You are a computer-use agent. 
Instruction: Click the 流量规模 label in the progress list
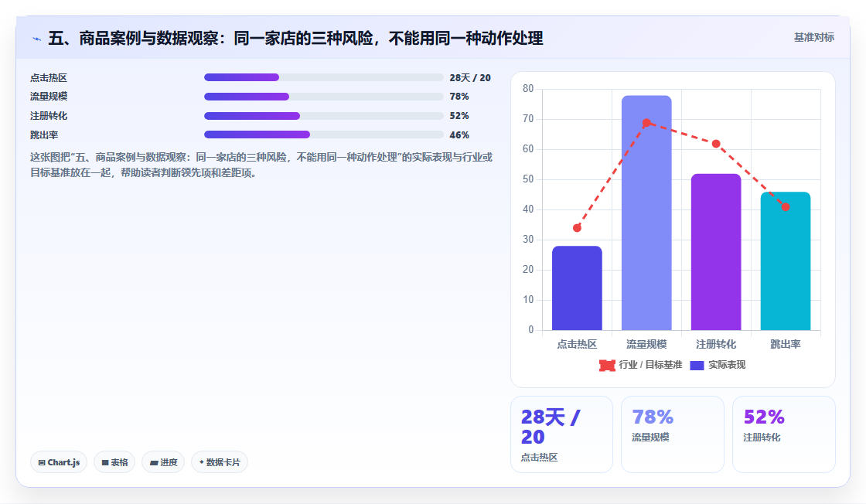tap(49, 97)
